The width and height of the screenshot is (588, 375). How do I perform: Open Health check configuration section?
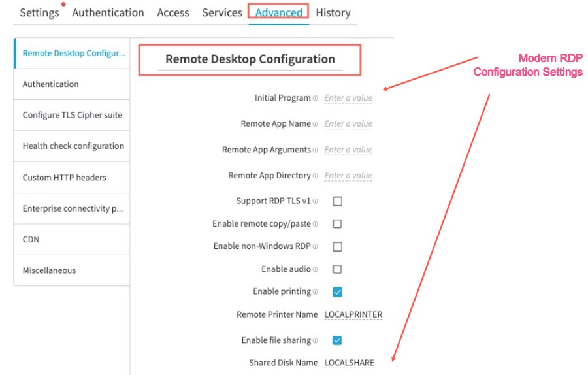[x=73, y=146]
